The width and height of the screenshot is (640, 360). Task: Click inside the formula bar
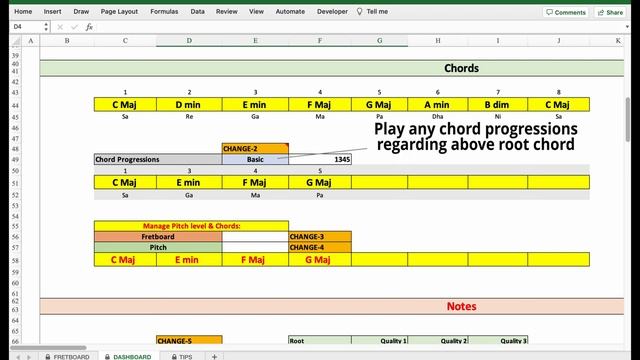359,27
